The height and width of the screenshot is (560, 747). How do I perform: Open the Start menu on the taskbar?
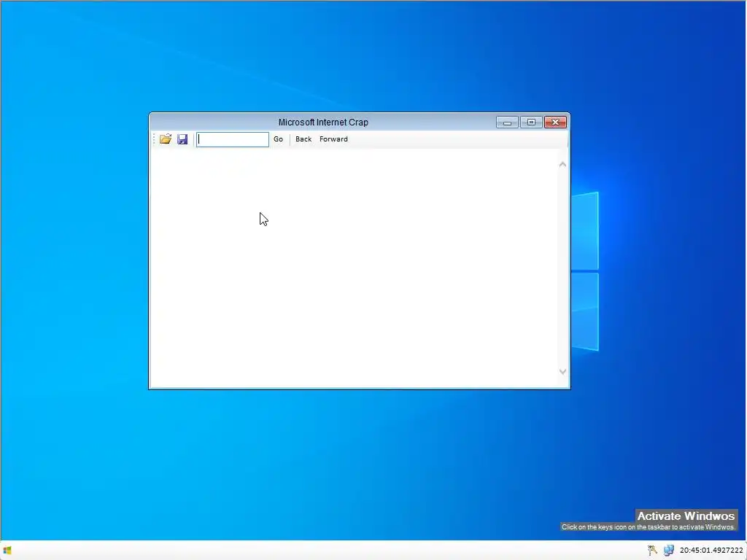click(x=7, y=550)
